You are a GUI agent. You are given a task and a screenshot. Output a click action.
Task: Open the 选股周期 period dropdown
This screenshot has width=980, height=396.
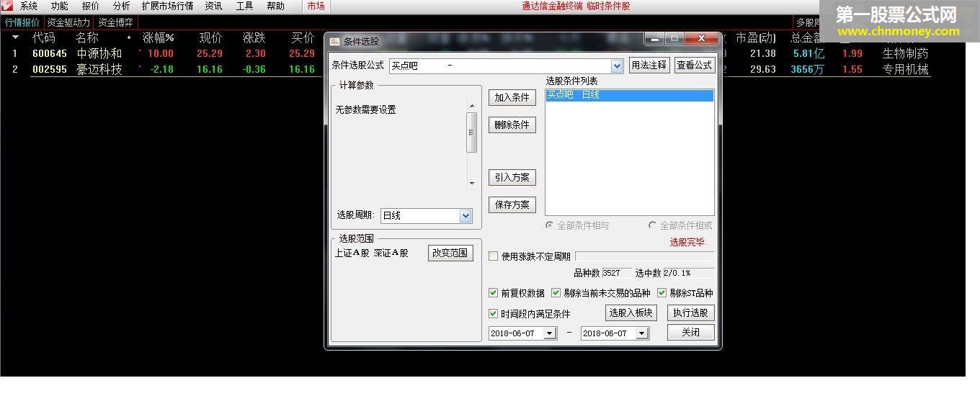[465, 215]
